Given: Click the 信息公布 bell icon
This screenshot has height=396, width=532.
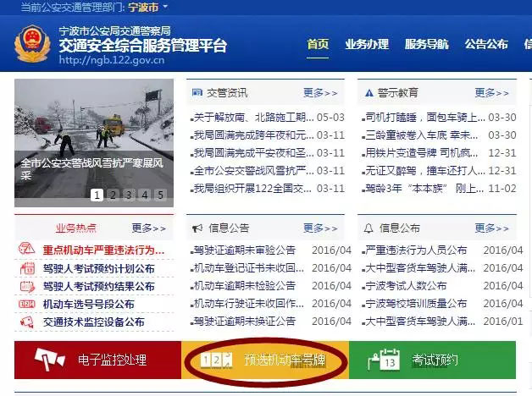Looking at the screenshot, I should point(369,228).
